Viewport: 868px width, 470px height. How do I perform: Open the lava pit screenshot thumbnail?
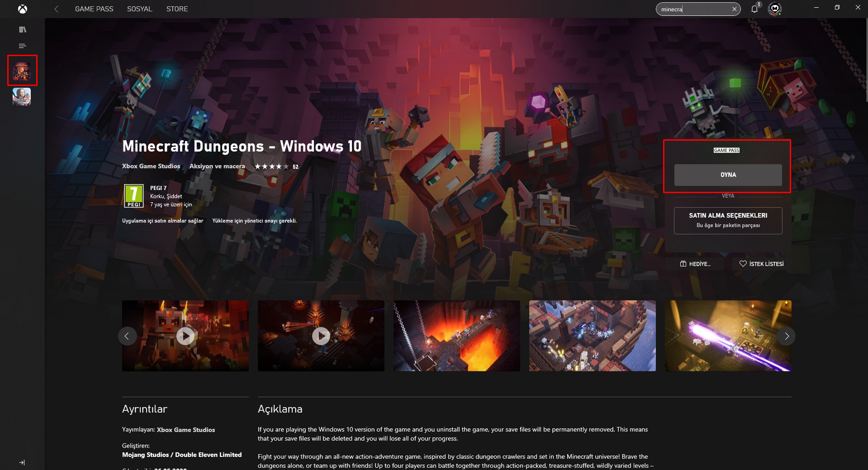click(457, 336)
